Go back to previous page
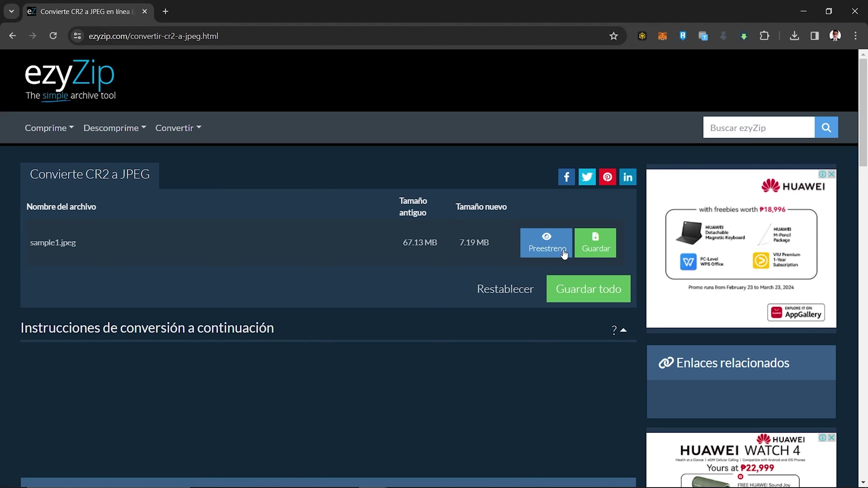 point(13,36)
